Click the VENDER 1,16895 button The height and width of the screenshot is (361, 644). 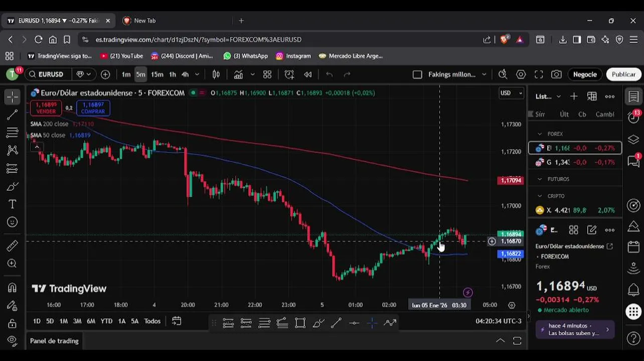46,108
